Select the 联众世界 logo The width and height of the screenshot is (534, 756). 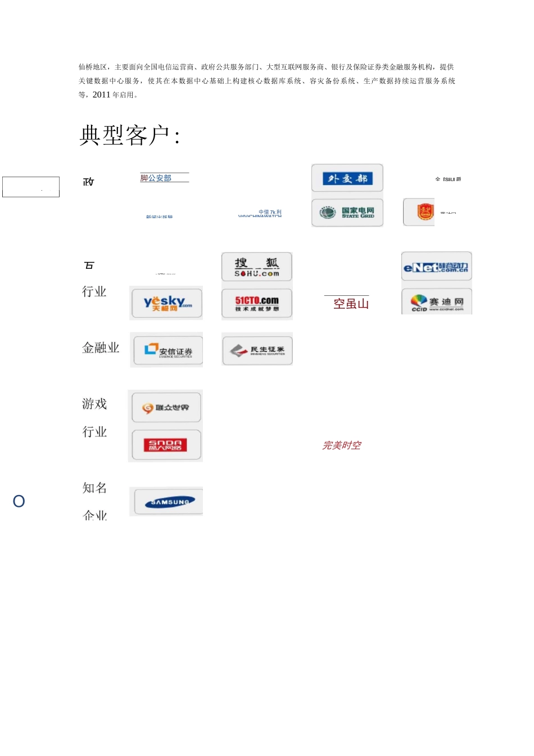(x=166, y=407)
